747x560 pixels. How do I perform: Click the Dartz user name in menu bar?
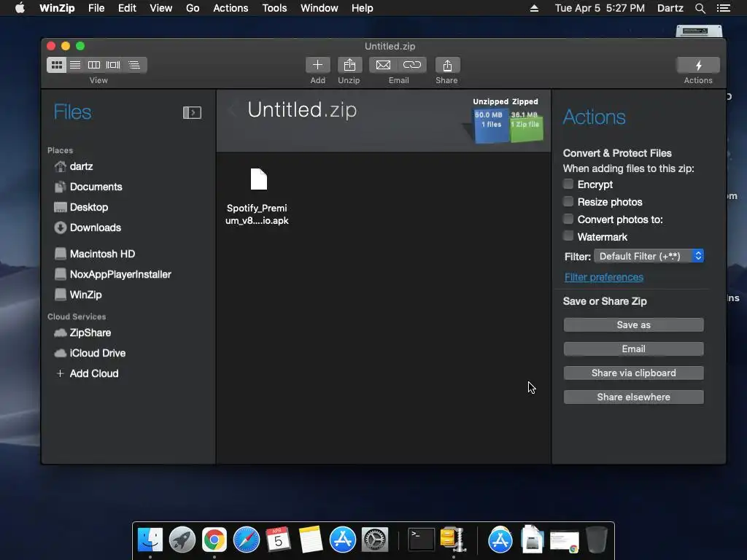click(670, 8)
